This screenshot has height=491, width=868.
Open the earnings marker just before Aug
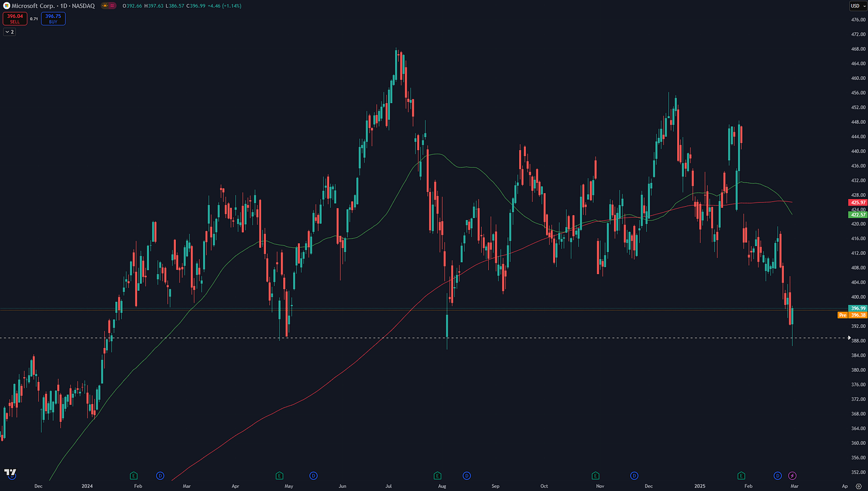pyautogui.click(x=437, y=476)
